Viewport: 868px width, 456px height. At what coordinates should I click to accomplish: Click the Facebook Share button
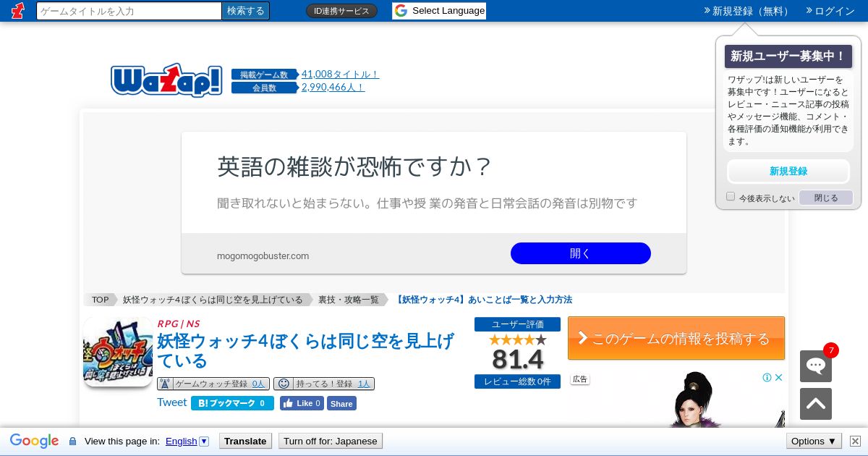341,403
